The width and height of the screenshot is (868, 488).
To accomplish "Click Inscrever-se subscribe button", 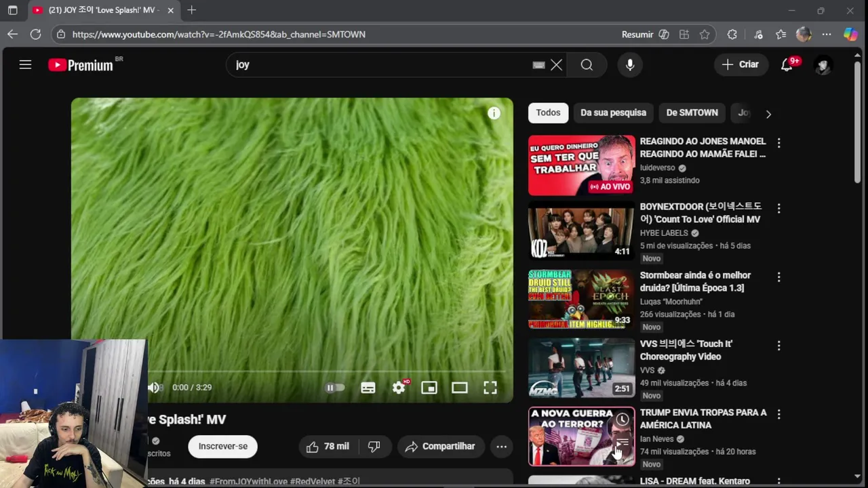I will tap(223, 447).
